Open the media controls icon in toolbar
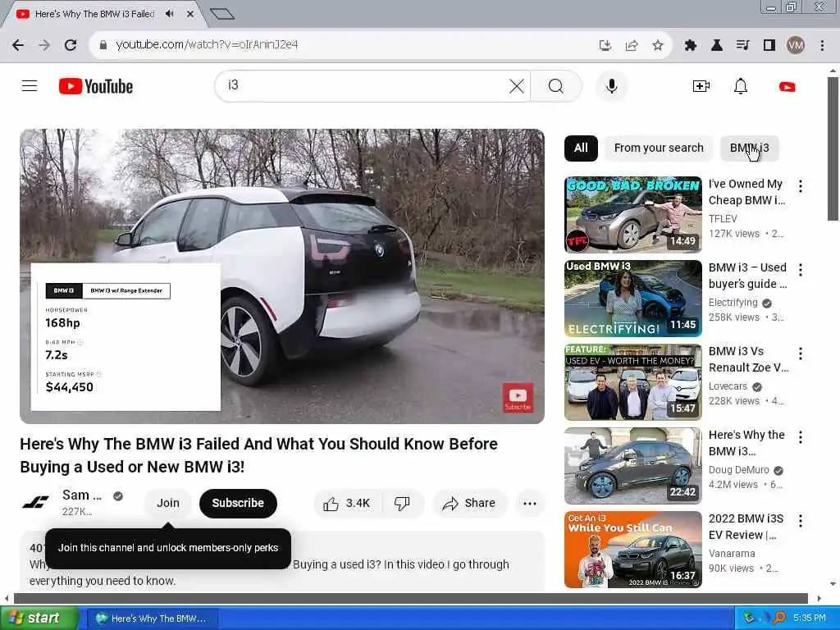This screenshot has height=630, width=840. (742, 46)
